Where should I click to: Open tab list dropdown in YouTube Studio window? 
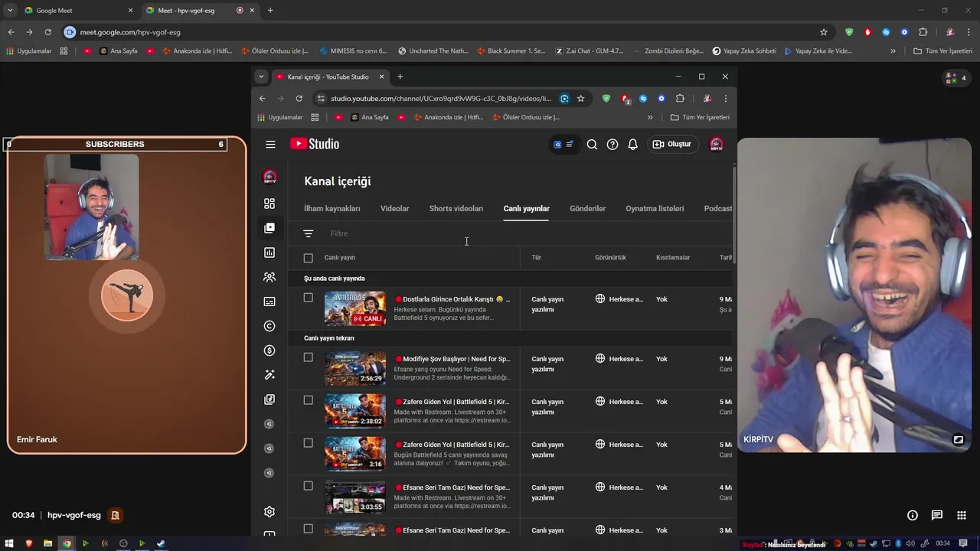(x=261, y=77)
